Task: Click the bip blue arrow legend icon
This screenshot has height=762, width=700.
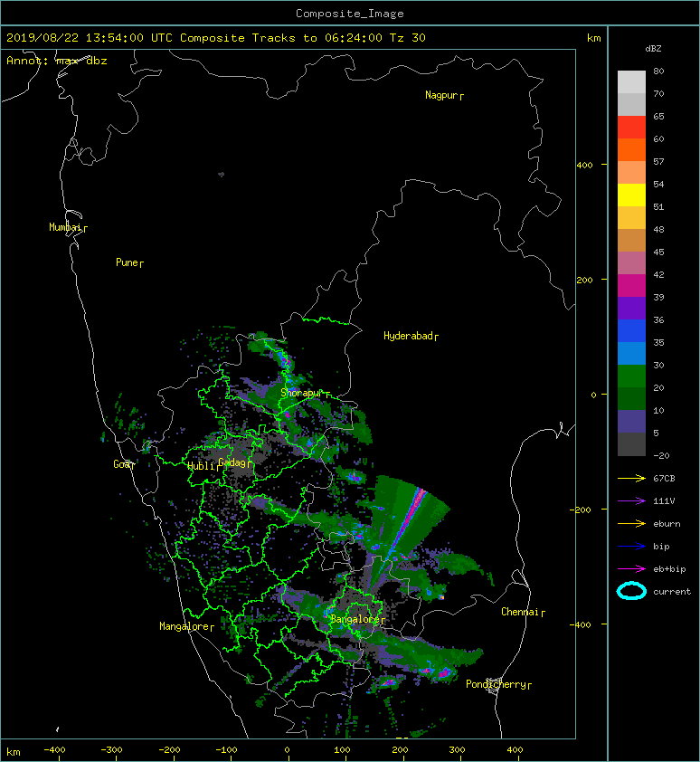Action: point(631,547)
